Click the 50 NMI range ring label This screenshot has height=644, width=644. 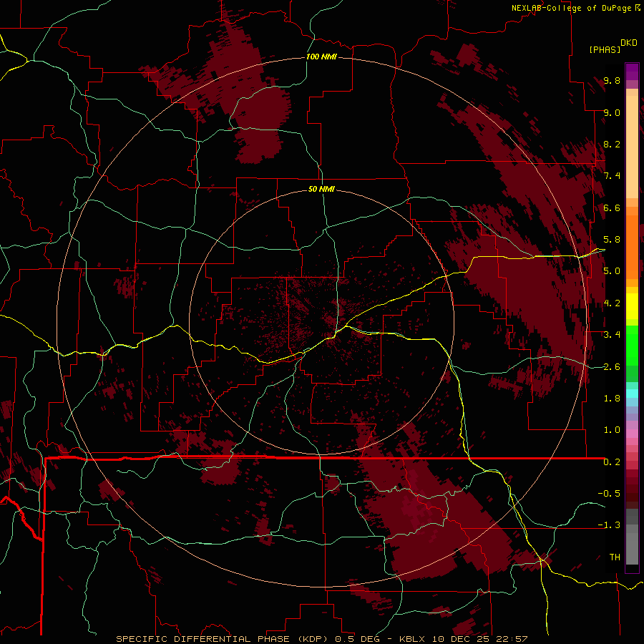(x=321, y=189)
